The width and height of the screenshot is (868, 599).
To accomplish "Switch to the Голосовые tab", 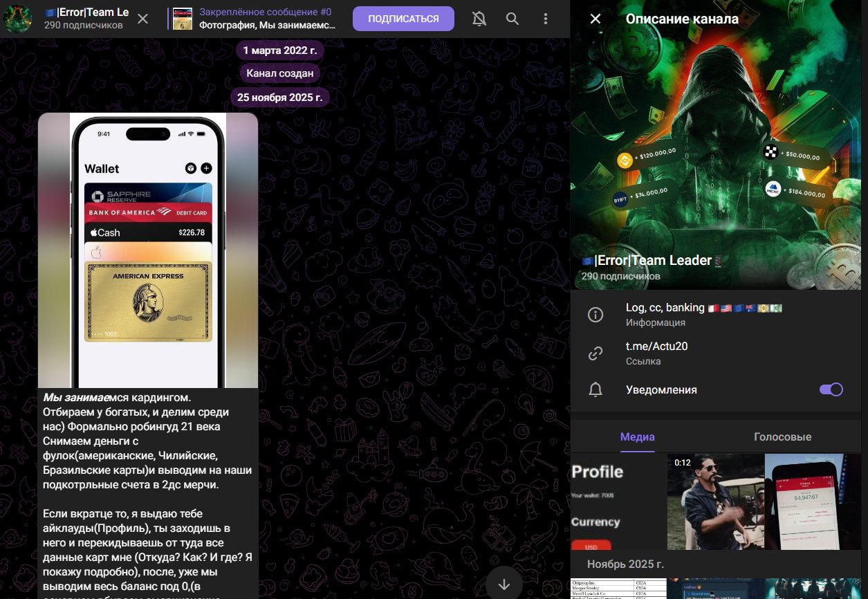I will pos(782,436).
